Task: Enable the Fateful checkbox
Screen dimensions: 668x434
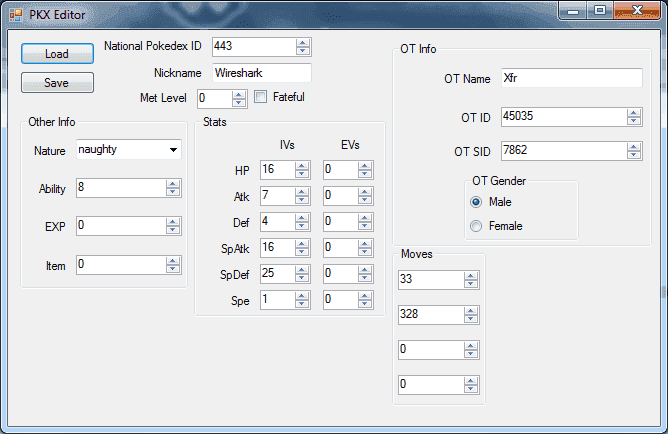Action: click(x=260, y=97)
